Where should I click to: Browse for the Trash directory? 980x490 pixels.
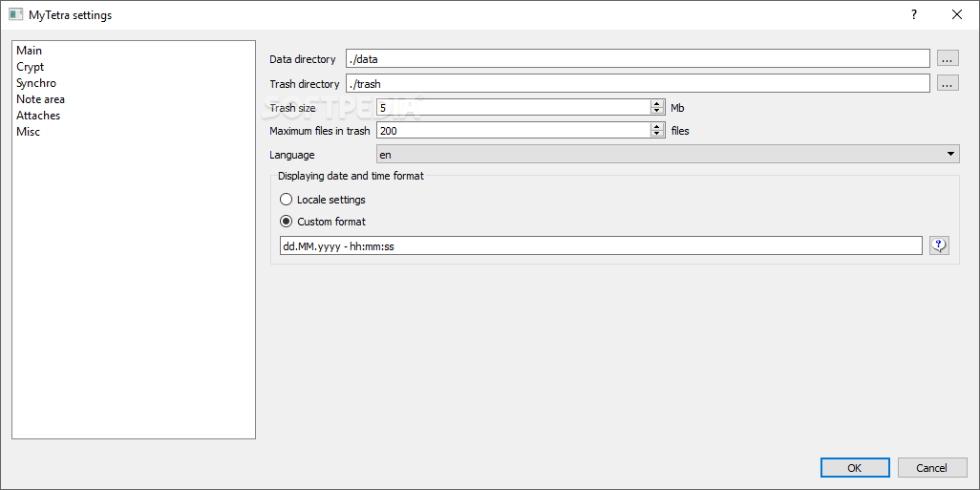(948, 83)
